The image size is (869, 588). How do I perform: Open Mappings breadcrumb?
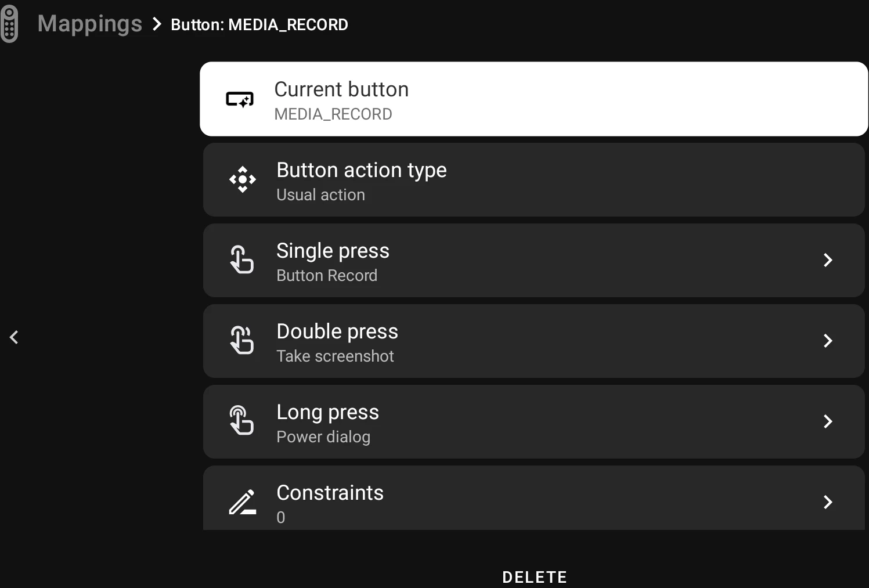90,24
